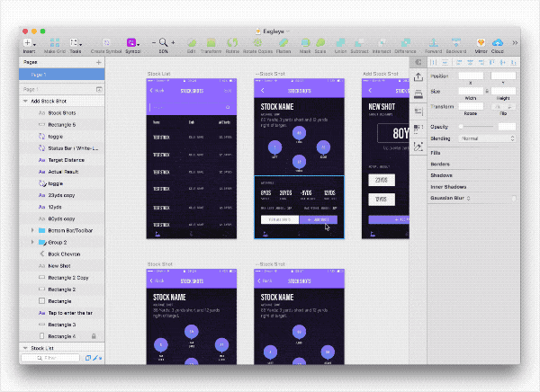Collapse the Page 1 pages list toggle

[99, 90]
